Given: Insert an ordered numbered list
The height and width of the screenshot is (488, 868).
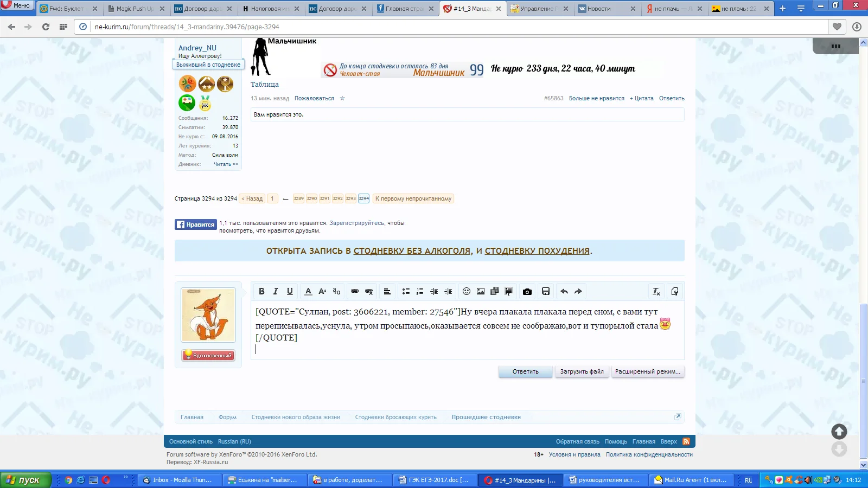Looking at the screenshot, I should 420,291.
